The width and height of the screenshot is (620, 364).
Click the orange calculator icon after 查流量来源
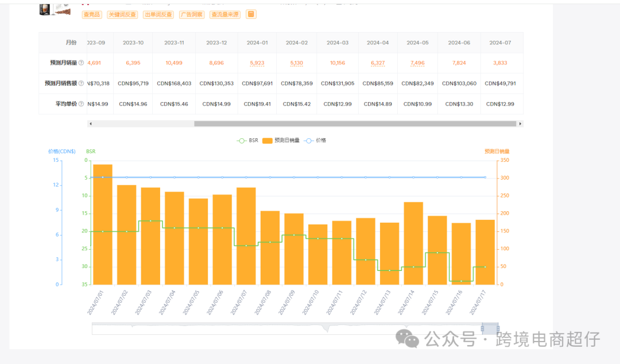tap(251, 14)
